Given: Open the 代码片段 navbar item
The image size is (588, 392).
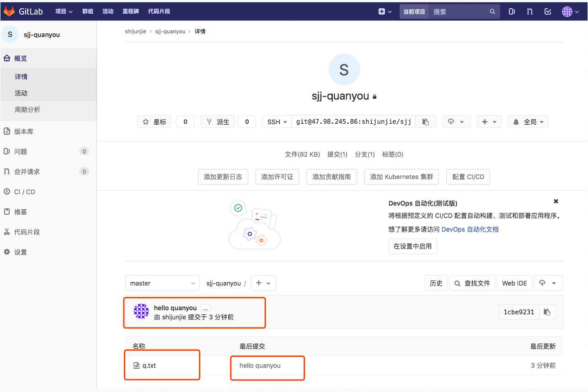Looking at the screenshot, I should (x=159, y=12).
